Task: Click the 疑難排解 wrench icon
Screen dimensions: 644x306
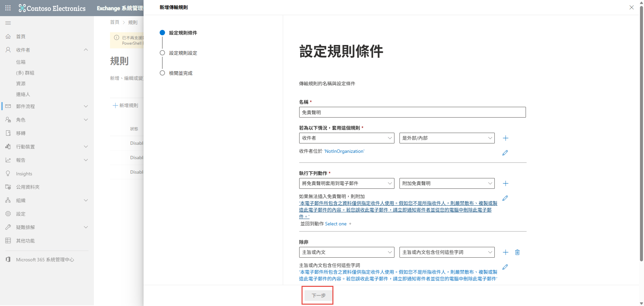Action: (8, 227)
